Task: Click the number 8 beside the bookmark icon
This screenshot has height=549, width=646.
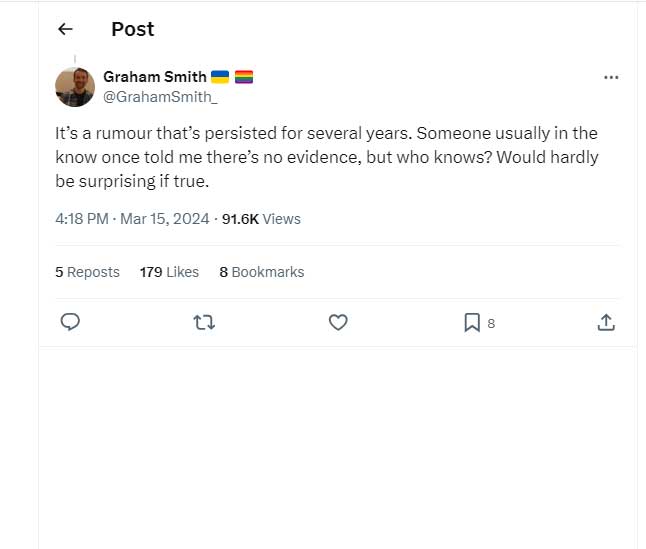Action: click(x=491, y=323)
